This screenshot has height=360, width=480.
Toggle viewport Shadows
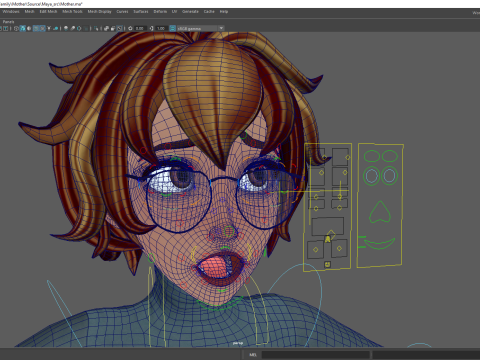pos(56,28)
